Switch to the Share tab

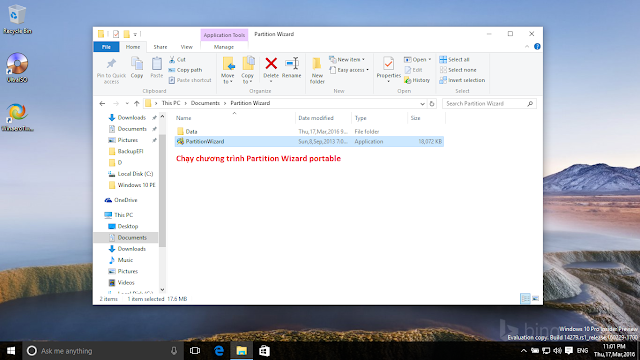[160, 47]
